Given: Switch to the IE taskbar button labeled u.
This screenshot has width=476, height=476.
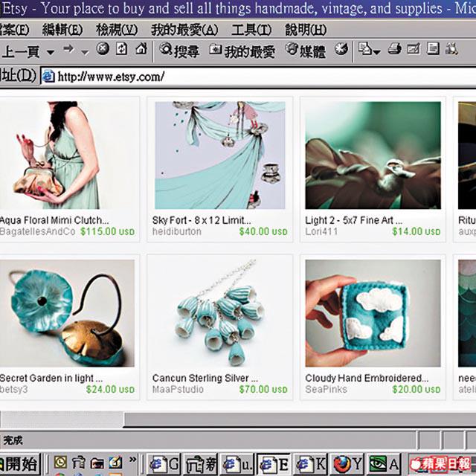Looking at the screenshot, I should point(237,464).
